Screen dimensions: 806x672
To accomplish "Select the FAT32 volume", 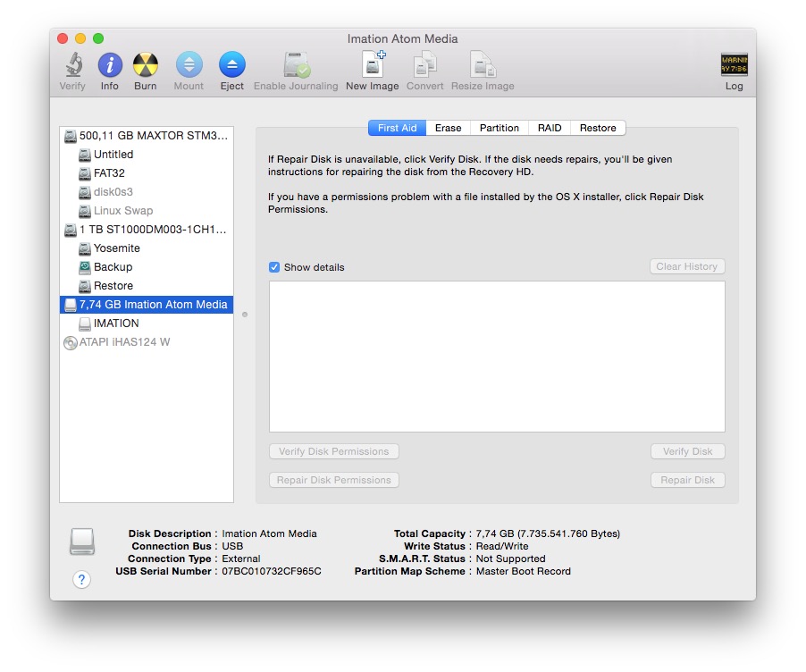I will click(x=147, y=173).
